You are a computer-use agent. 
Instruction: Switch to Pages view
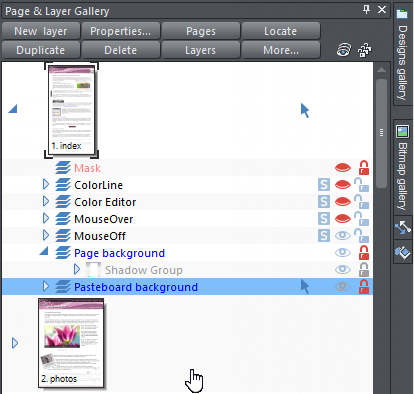pyautogui.click(x=201, y=31)
